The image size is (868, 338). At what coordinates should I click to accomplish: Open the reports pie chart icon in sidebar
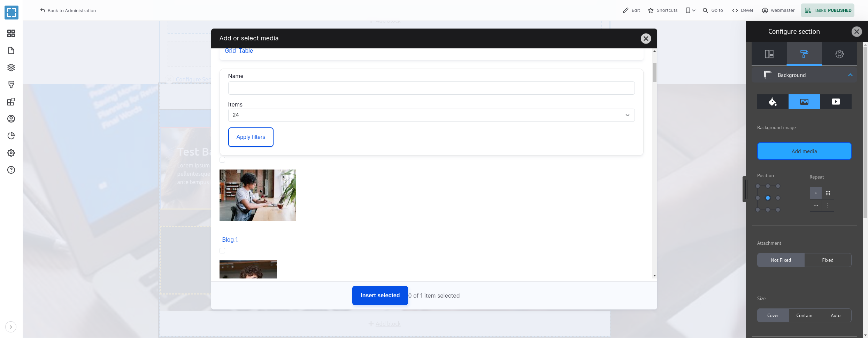(11, 136)
